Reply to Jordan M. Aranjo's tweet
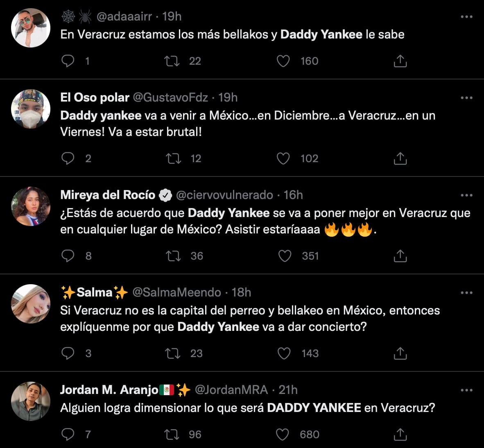The image size is (484, 448). 68,434
